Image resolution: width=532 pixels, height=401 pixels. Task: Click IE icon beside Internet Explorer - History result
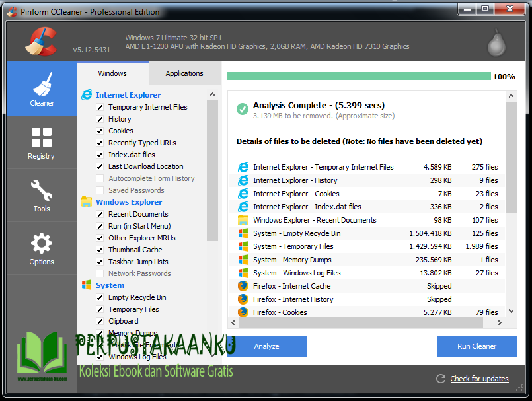click(x=243, y=180)
